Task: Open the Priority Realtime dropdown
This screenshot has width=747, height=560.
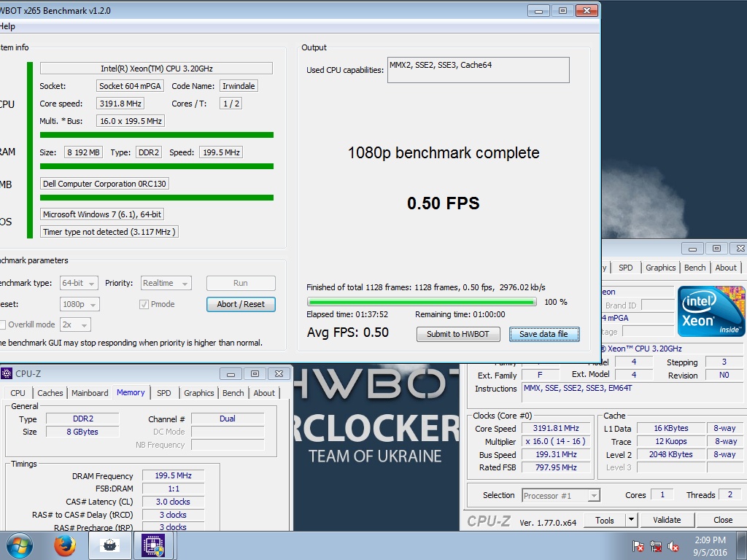Action: tap(166, 284)
